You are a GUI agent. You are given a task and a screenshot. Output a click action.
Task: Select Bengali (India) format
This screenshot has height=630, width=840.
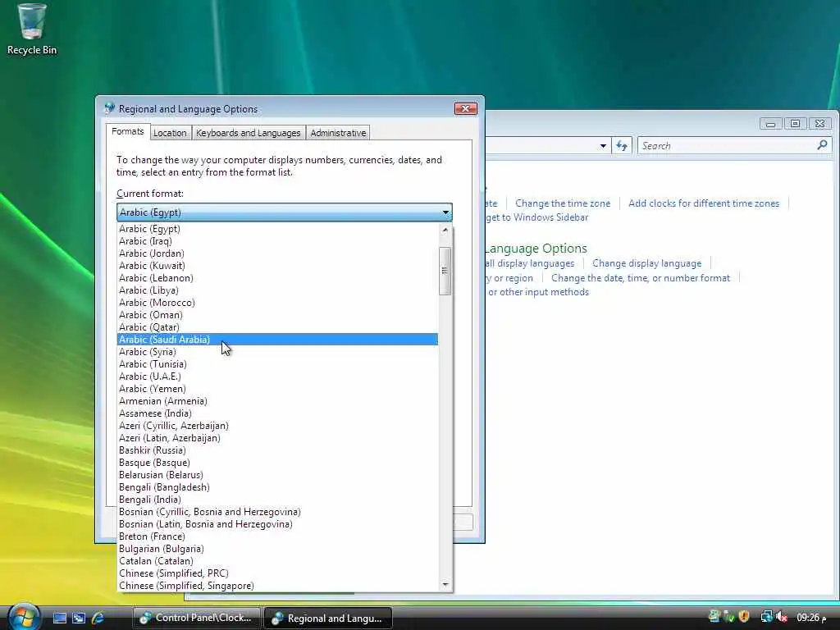point(277,500)
